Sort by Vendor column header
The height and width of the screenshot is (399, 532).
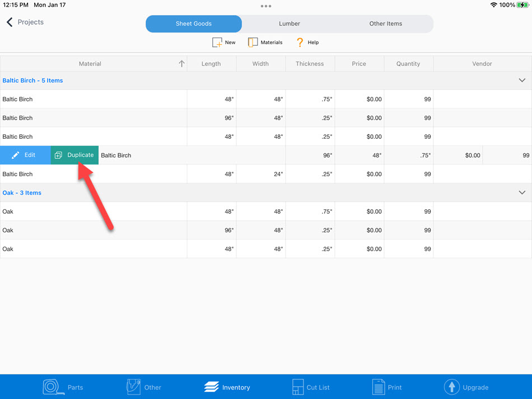click(x=482, y=64)
